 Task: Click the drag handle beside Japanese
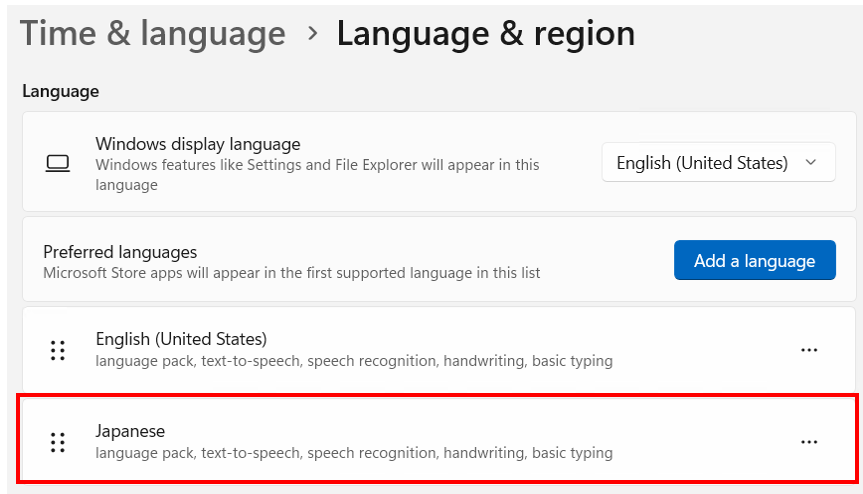click(x=58, y=442)
